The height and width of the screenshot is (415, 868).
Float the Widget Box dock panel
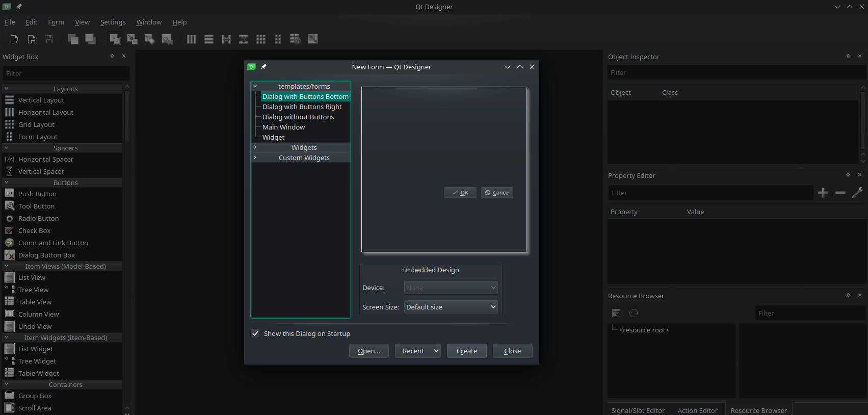click(x=112, y=56)
